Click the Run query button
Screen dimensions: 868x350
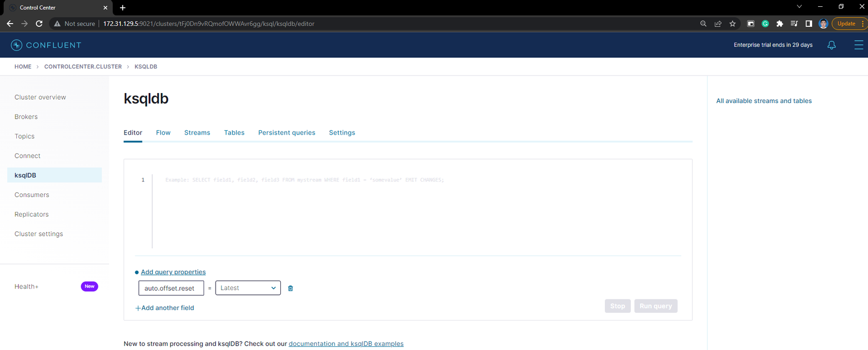point(655,306)
